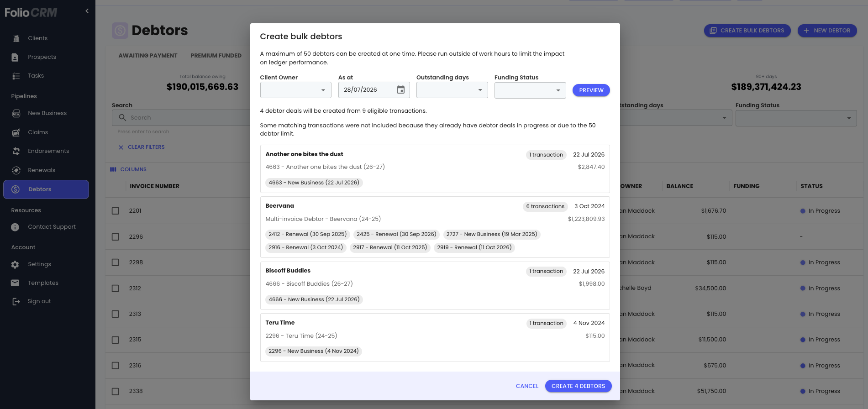Select the 2727 - New Business (19 Mar 2025) chip
The width and height of the screenshot is (868, 409).
(492, 234)
